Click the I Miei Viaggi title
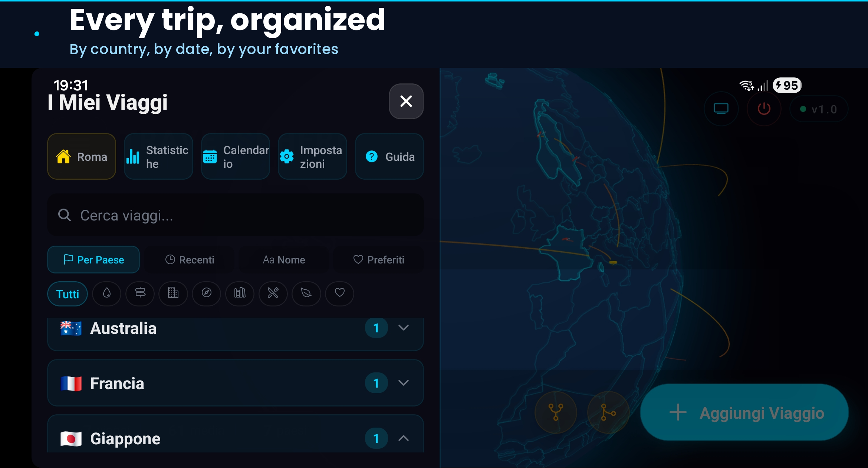 108,102
